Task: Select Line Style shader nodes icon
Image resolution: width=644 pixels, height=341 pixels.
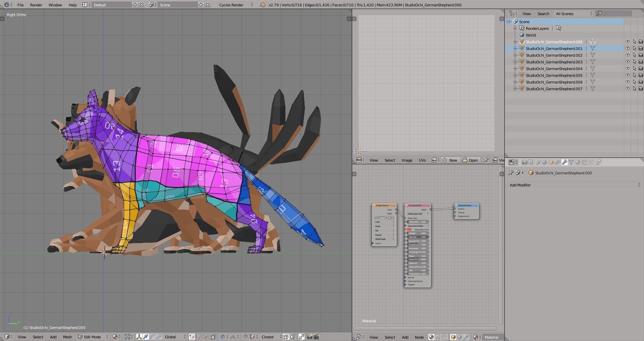Action: pos(466,337)
